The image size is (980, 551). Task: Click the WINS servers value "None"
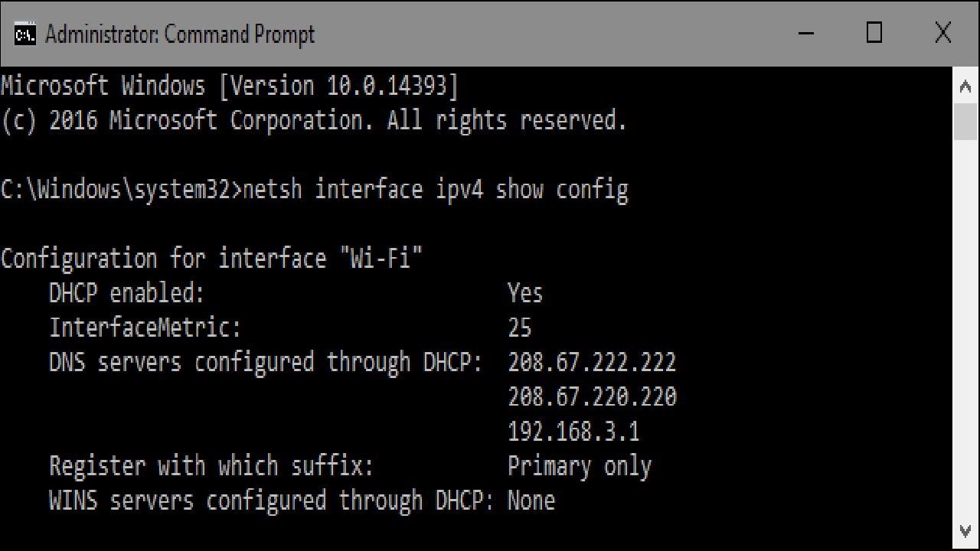pos(531,500)
